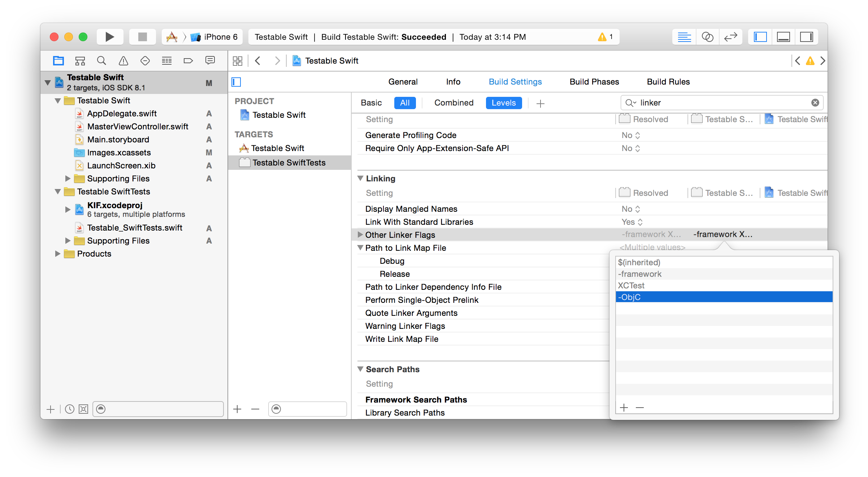Toggle the Debug area panel
Image resolution: width=868 pixels, height=477 pixels.
[x=783, y=37]
